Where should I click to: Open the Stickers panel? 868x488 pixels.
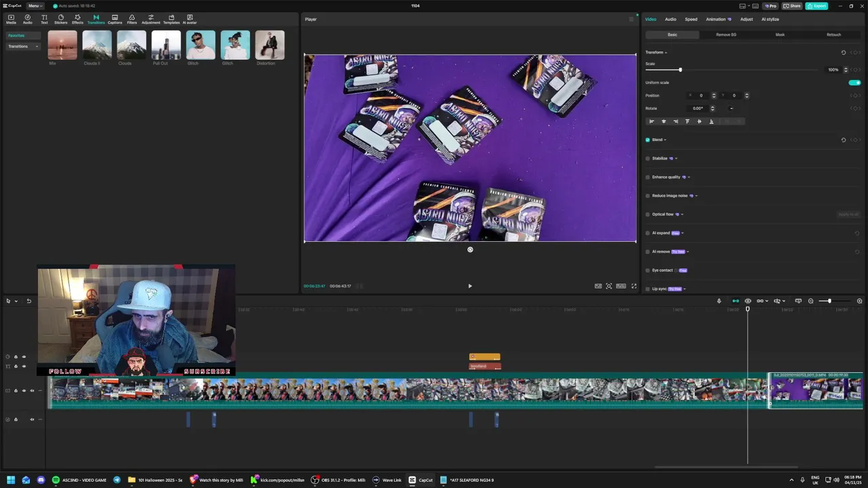tap(61, 19)
